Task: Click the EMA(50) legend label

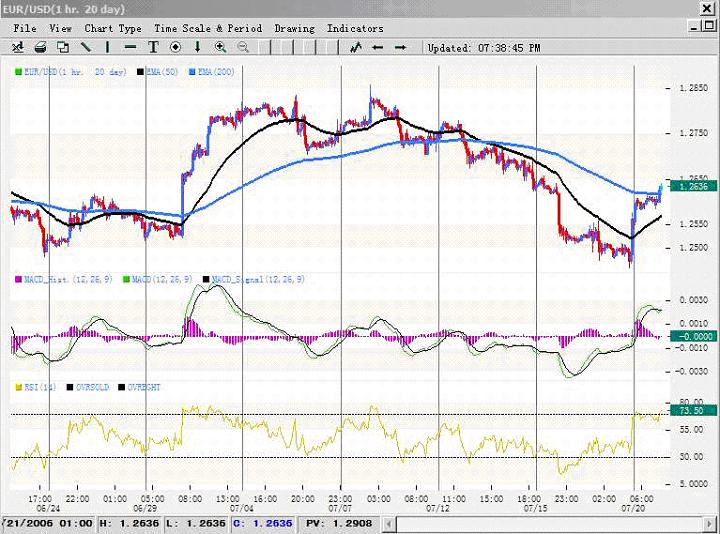Action: pyautogui.click(x=162, y=72)
